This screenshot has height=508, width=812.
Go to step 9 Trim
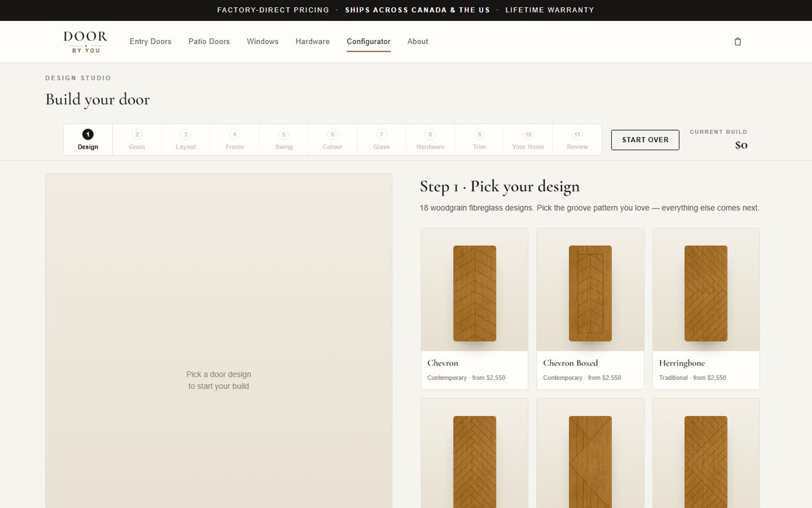479,140
